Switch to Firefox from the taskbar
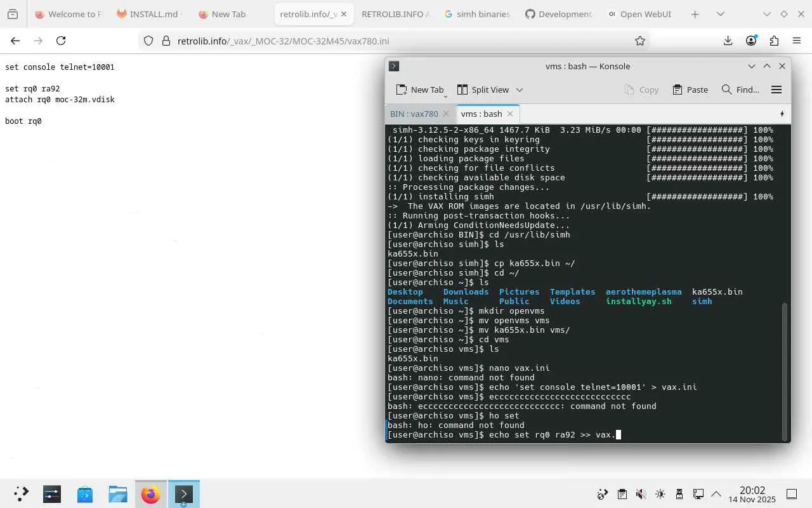 point(151,494)
